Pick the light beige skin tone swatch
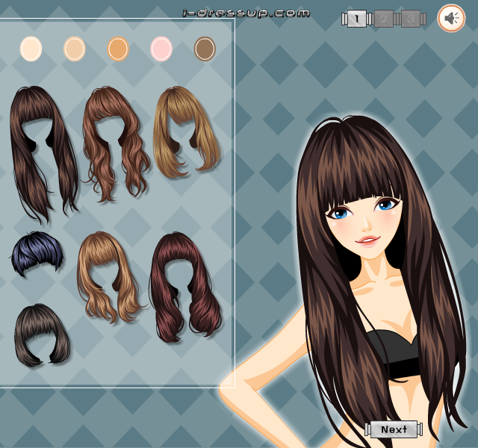The height and width of the screenshot is (448, 478). 75,49
